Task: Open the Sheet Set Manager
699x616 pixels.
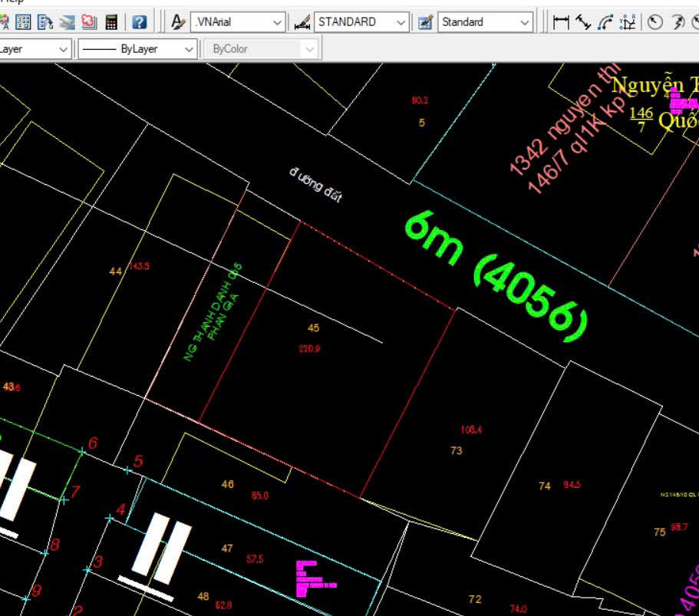Action: pyautogui.click(x=68, y=21)
